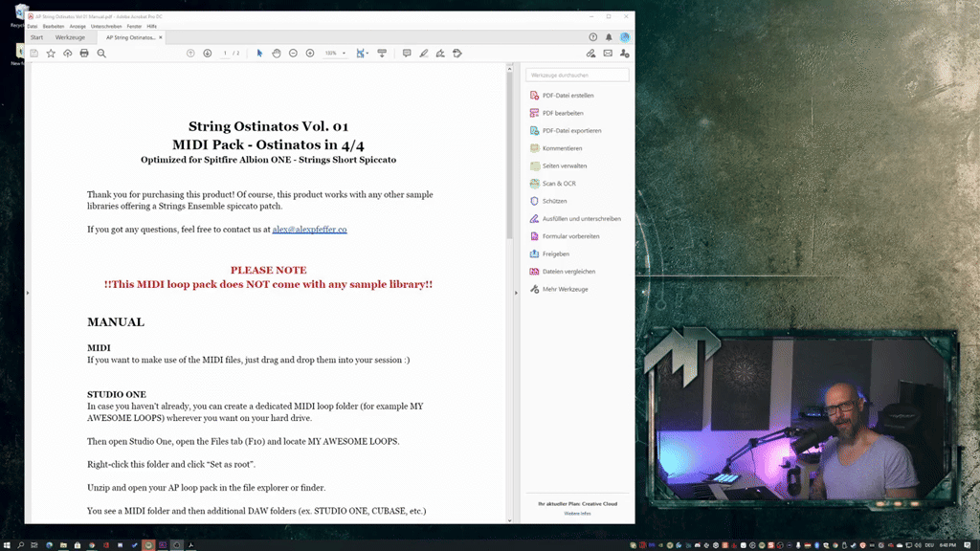Collapse the right tools pane arrow
The image size is (980, 551).
(516, 293)
